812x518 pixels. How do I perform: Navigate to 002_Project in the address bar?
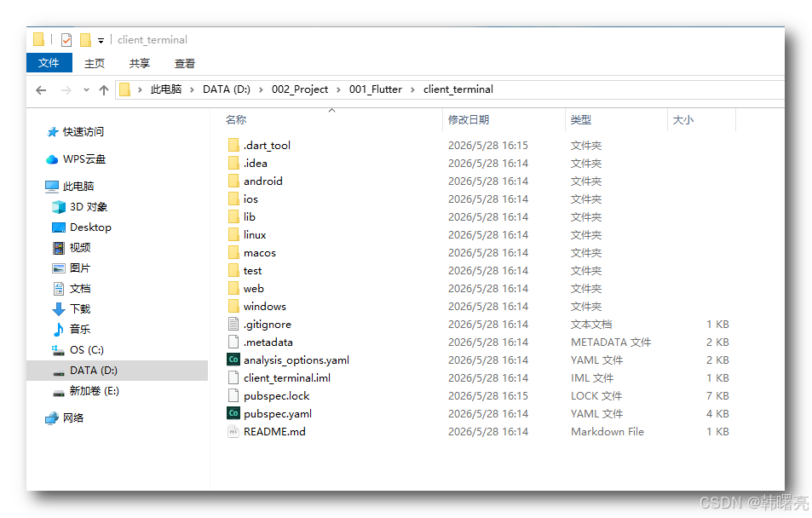tap(300, 89)
